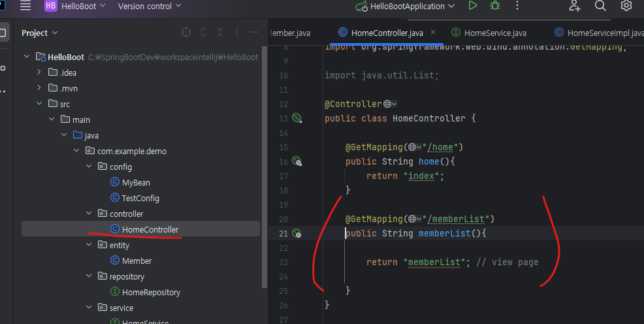Open the Project view mode dropdown
This screenshot has height=324, width=644.
point(39,33)
